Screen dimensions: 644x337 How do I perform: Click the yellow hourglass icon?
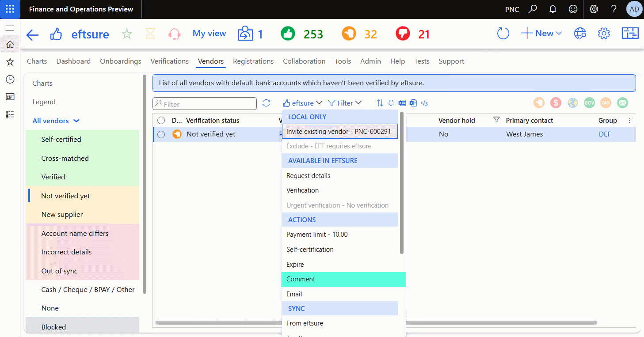pos(151,34)
